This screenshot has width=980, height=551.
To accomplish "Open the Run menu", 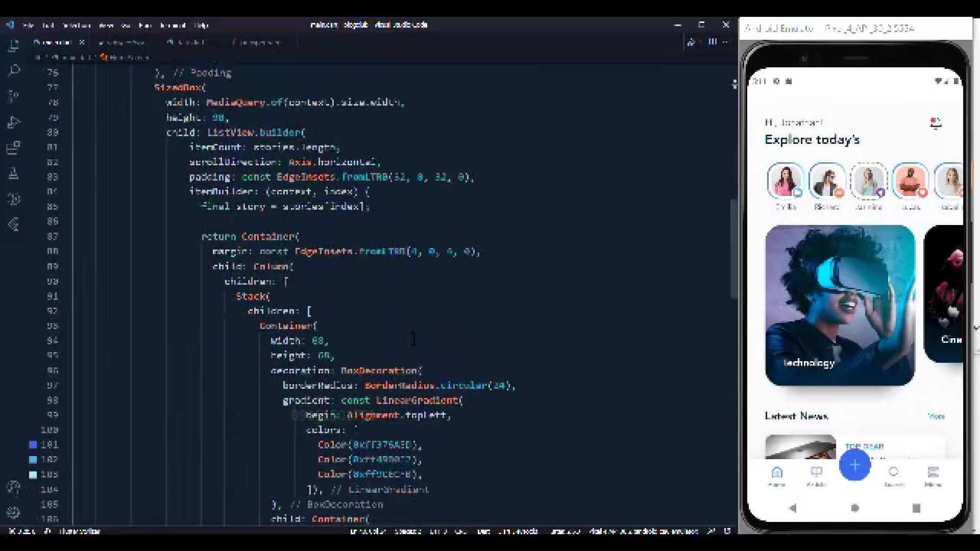I will click(x=145, y=25).
